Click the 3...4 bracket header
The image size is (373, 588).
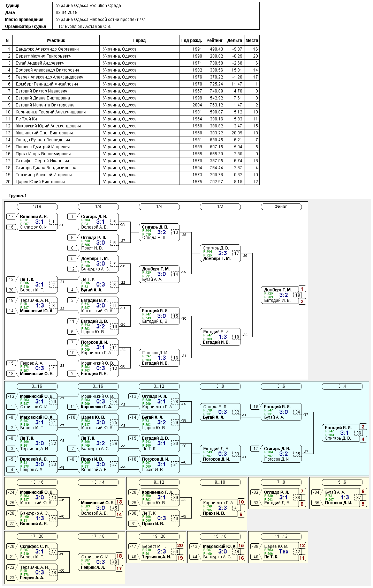[x=342, y=386]
